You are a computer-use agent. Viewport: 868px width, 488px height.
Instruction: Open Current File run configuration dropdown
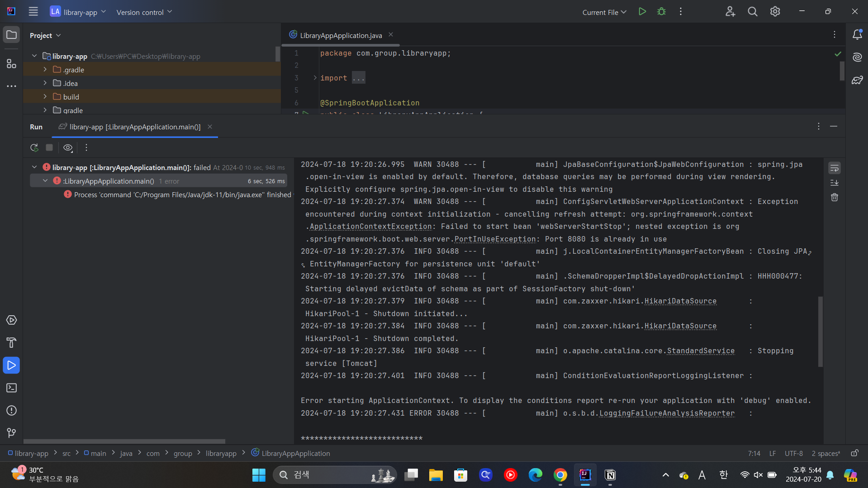604,12
